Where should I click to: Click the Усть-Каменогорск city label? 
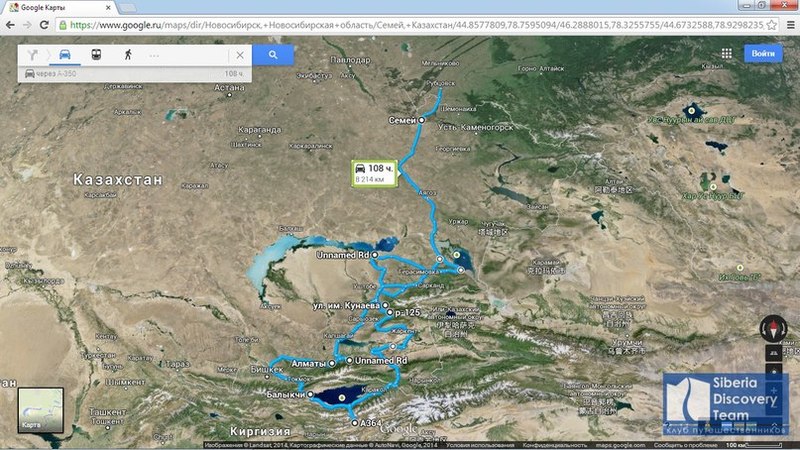[x=476, y=127]
